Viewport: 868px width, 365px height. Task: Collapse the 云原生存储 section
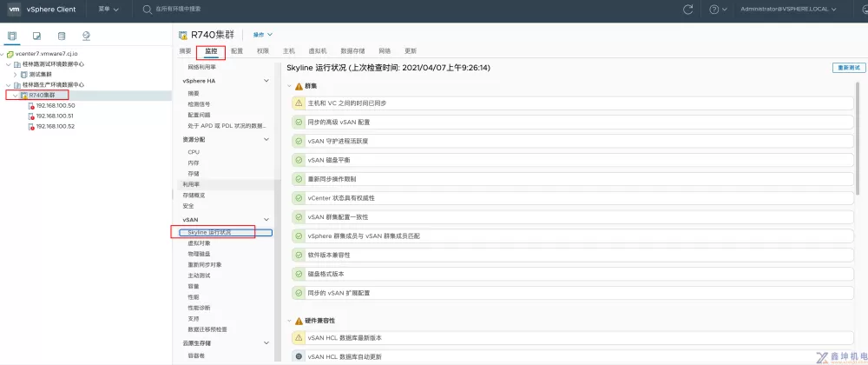266,343
